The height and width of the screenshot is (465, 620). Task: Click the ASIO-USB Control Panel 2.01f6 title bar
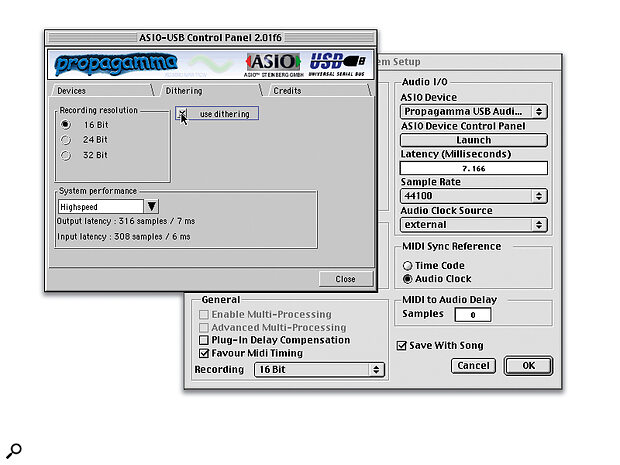coord(211,38)
